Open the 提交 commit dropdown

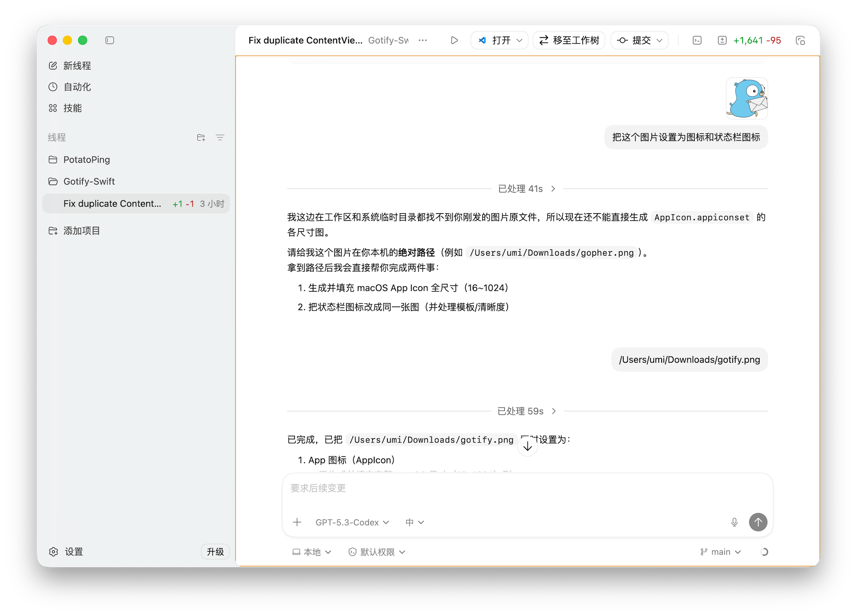(639, 40)
